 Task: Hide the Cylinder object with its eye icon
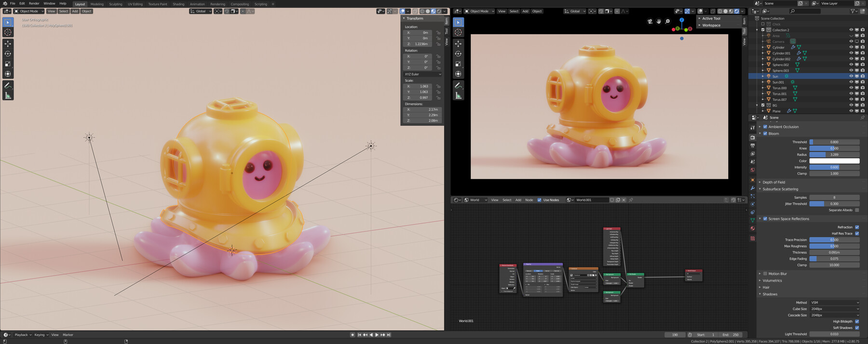point(851,47)
